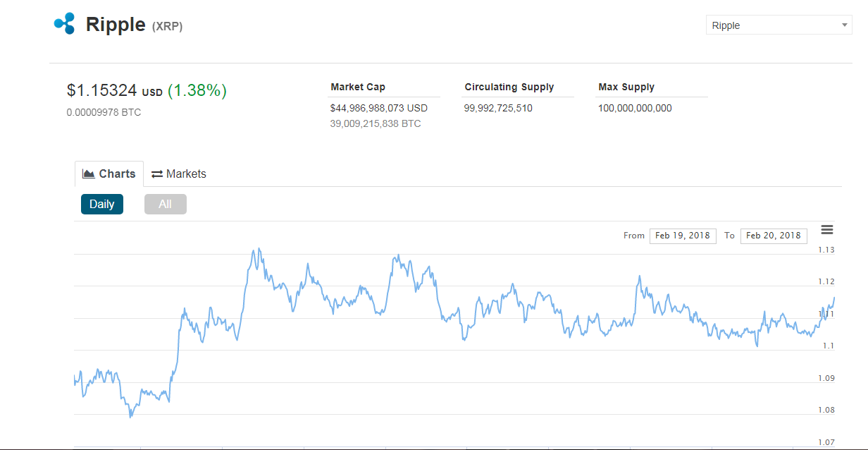Click the 0.00009978 BTC price text
The height and width of the screenshot is (450, 868).
tap(104, 112)
